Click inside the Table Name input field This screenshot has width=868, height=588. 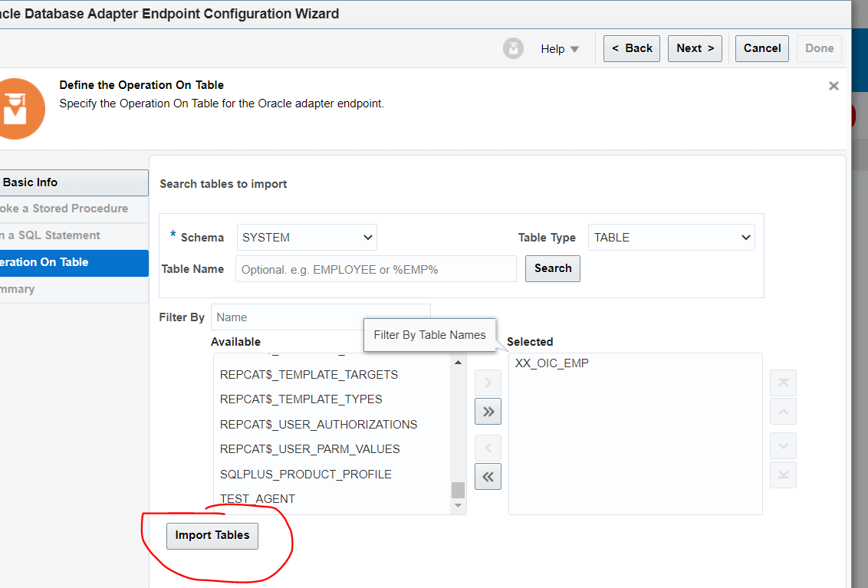[x=375, y=268]
